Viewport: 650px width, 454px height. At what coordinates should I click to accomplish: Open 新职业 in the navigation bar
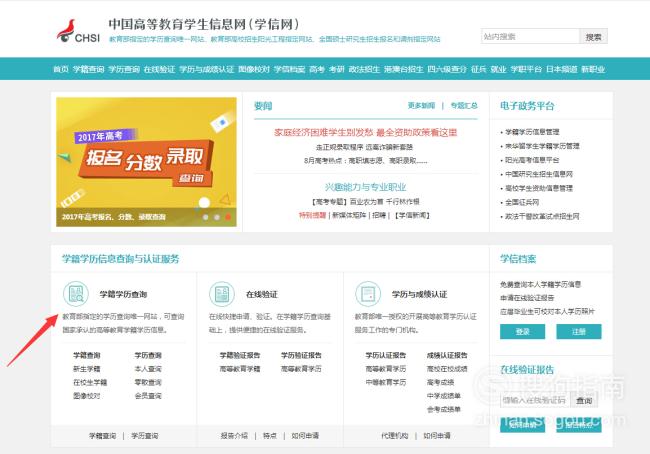[593, 69]
